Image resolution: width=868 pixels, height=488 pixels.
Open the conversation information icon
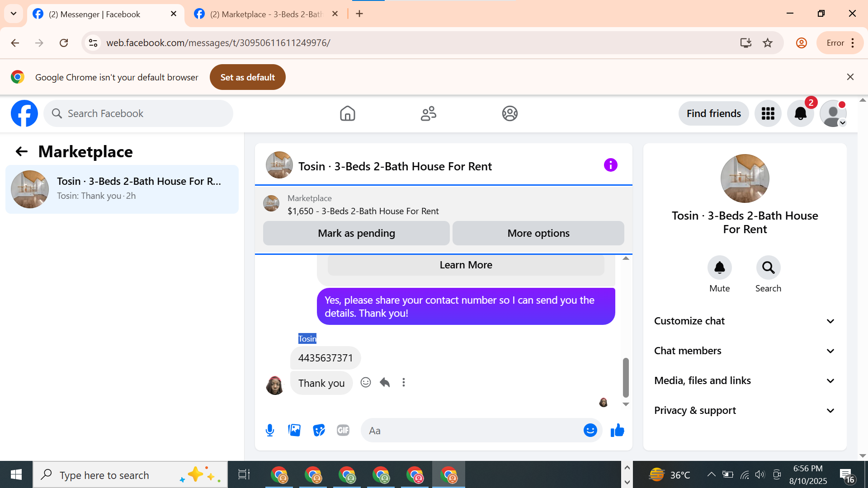click(610, 165)
